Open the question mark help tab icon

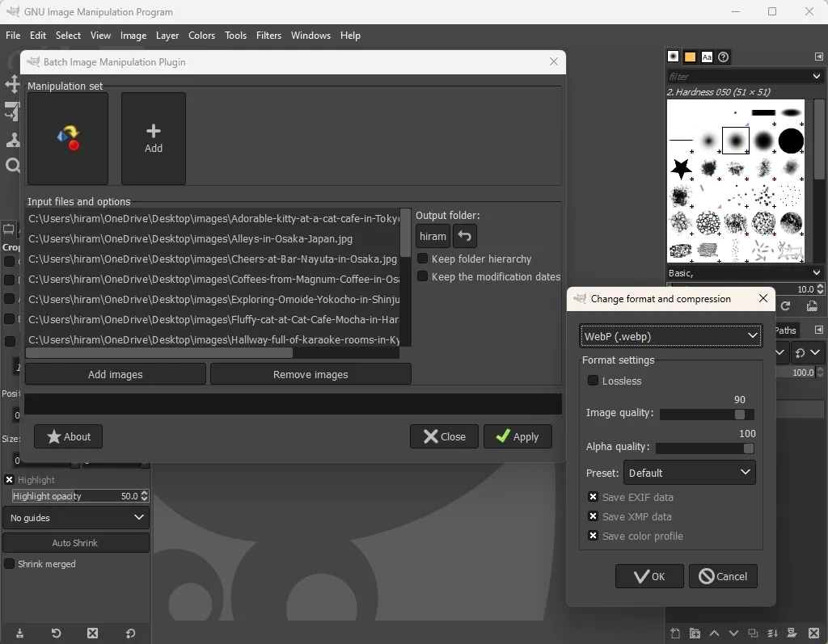pos(724,57)
